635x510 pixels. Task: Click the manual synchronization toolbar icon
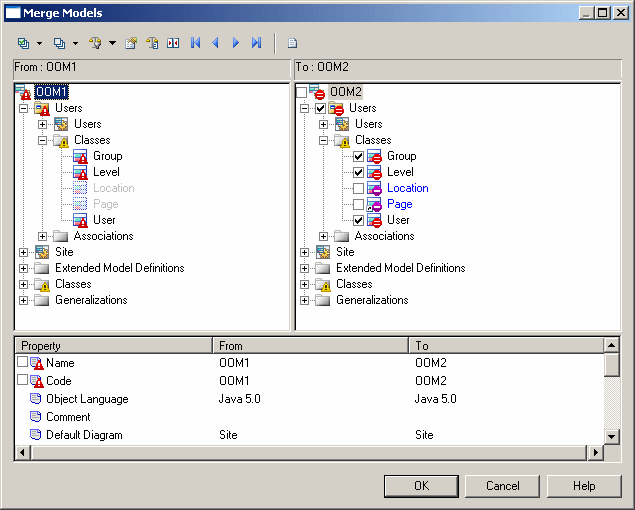coord(173,43)
